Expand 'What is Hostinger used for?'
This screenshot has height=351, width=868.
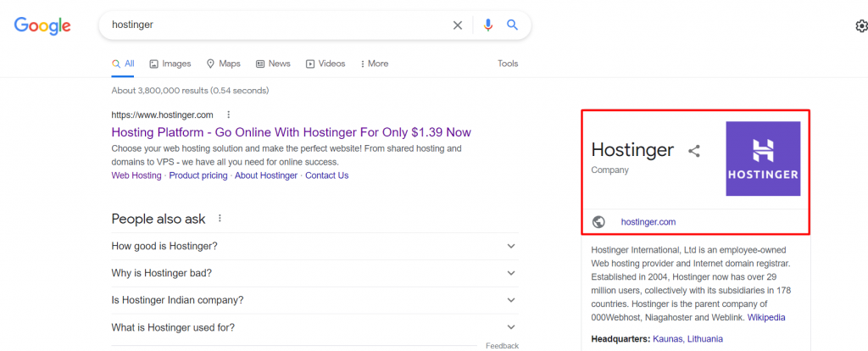(510, 327)
